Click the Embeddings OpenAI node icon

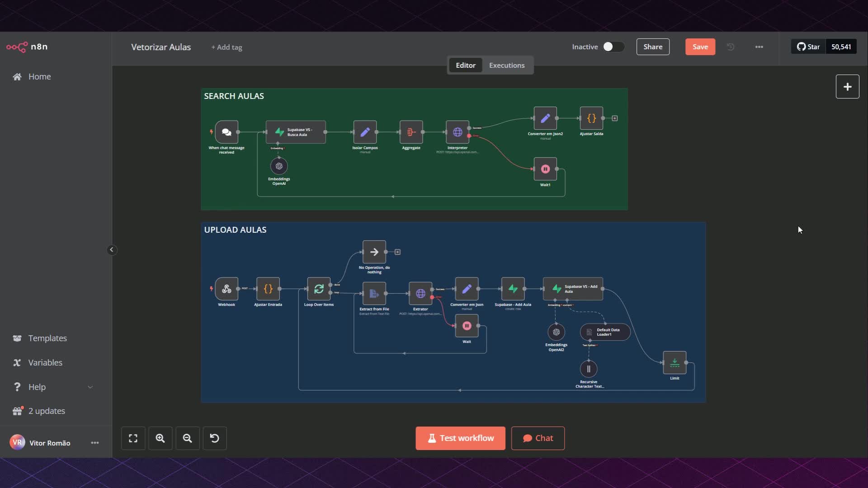click(279, 166)
